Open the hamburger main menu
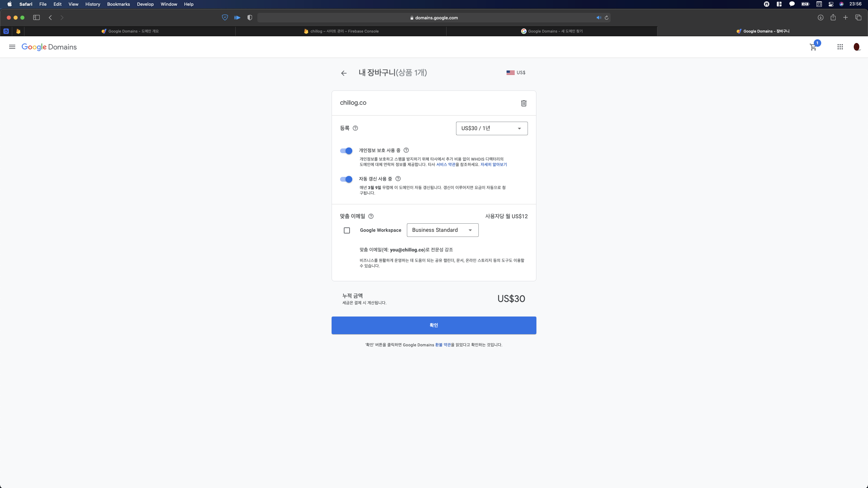Image resolution: width=868 pixels, height=488 pixels. pos(12,47)
